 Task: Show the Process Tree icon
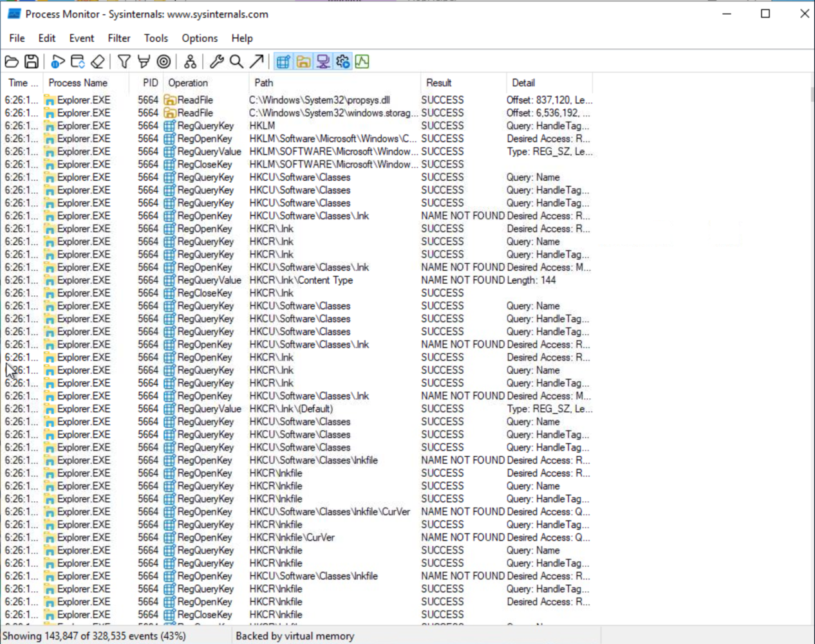[x=190, y=62]
